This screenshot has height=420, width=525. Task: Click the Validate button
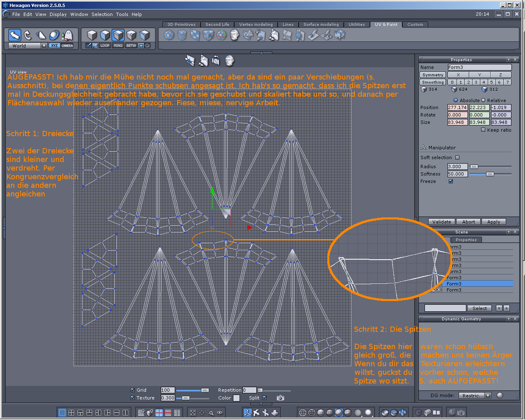pyautogui.click(x=441, y=222)
